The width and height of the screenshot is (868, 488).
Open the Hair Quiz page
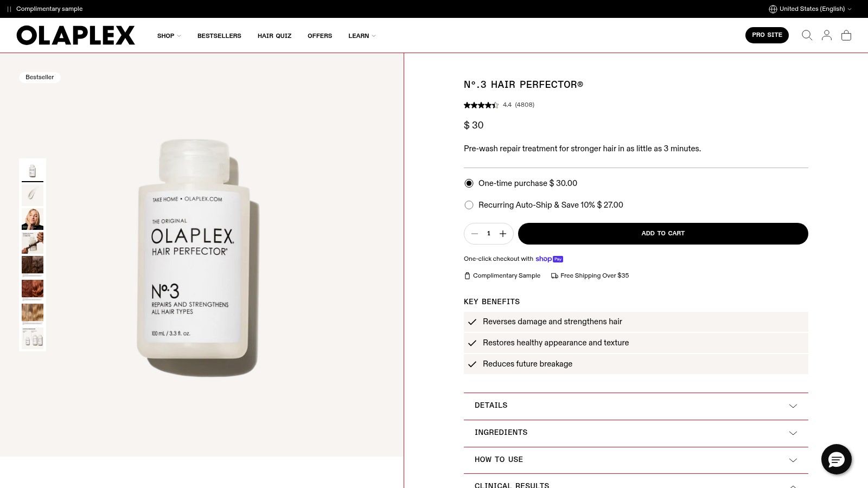pos(275,36)
